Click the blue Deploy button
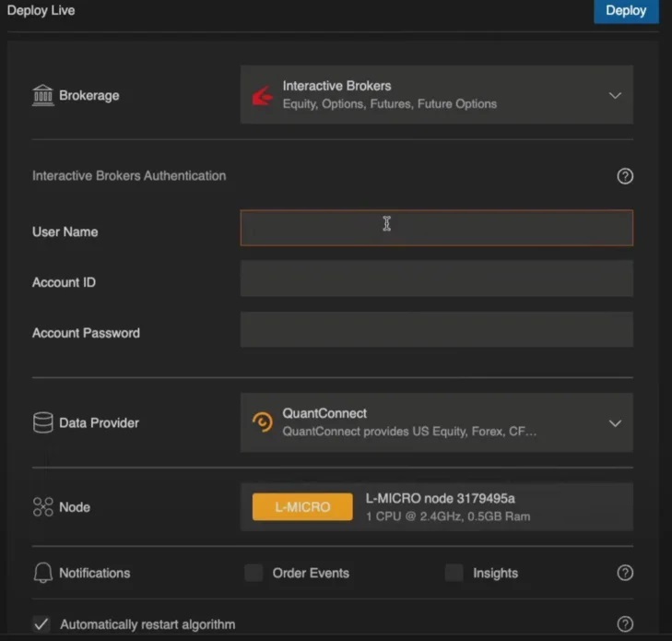Image resolution: width=672 pixels, height=641 pixels. tap(626, 11)
